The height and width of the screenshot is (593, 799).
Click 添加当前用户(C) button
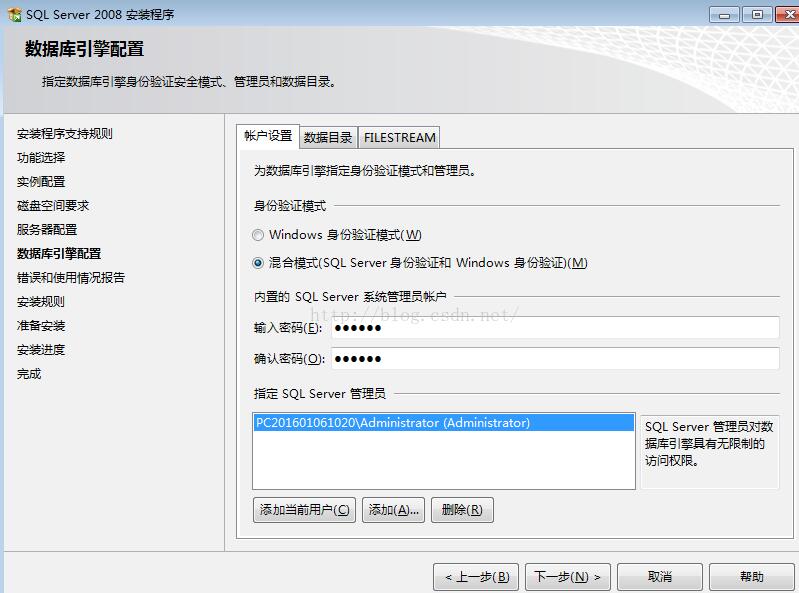[x=304, y=510]
